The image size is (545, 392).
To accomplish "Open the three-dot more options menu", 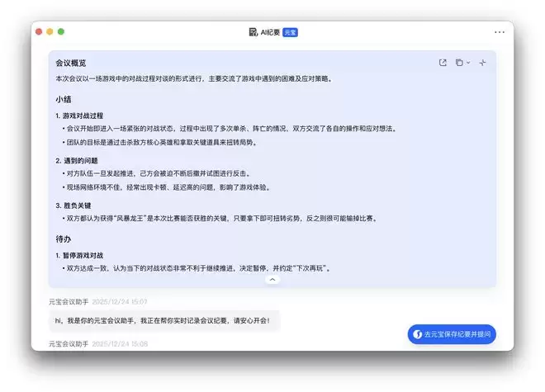I will (500, 32).
